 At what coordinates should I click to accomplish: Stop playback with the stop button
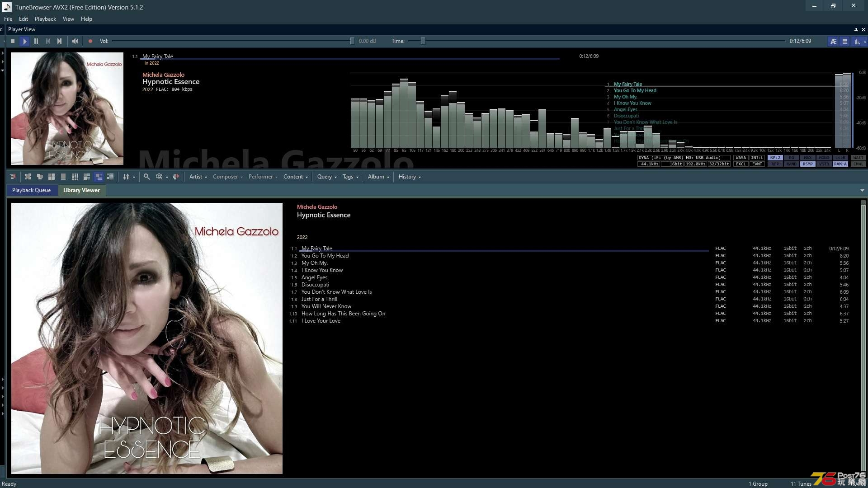[x=13, y=41]
